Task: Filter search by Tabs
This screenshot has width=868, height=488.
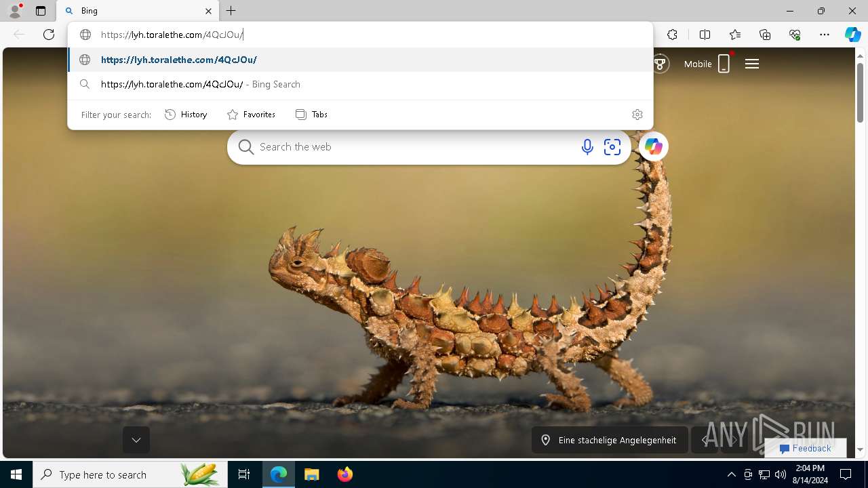Action: pos(311,115)
